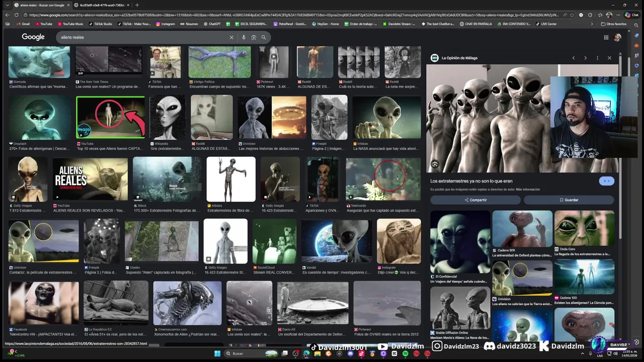Clear the Google search box with X
644x362 pixels.
point(231,37)
